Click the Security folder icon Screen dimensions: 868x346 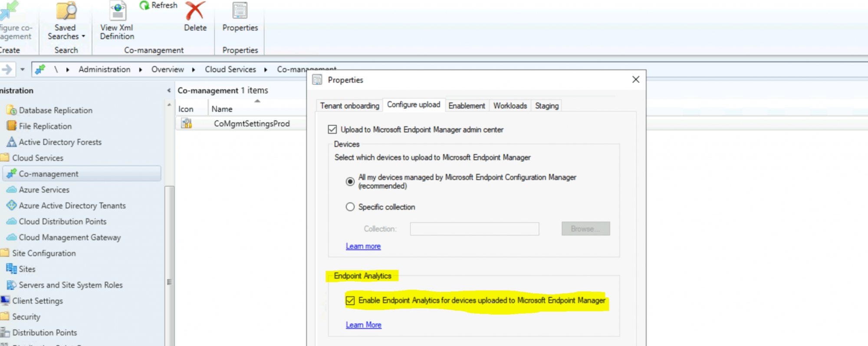click(5, 316)
